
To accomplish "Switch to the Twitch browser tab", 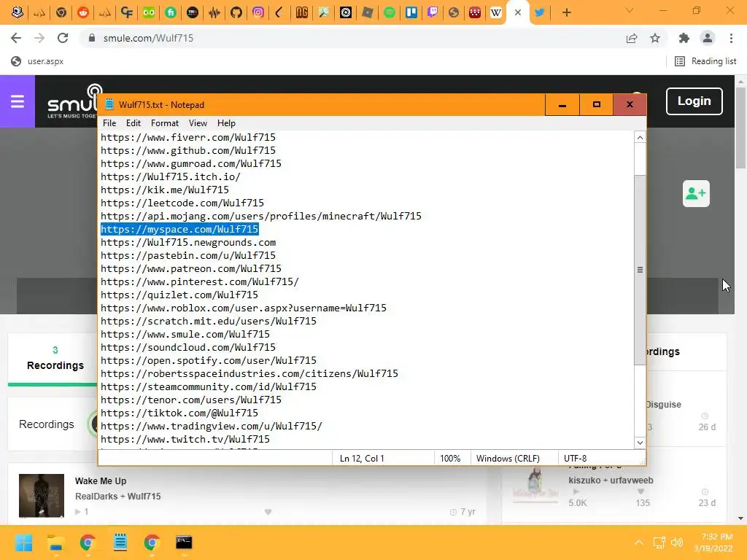I will [433, 12].
